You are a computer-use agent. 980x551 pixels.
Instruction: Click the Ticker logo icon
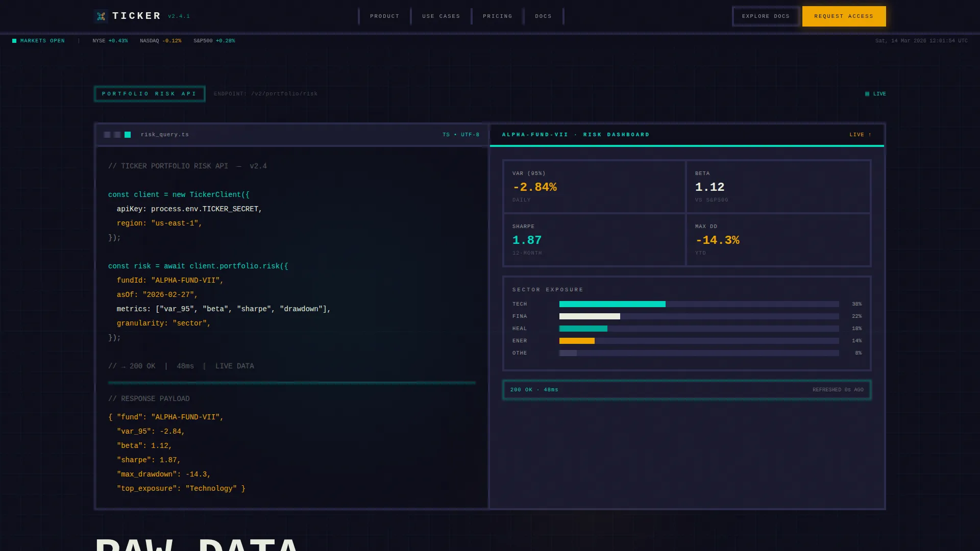click(101, 16)
